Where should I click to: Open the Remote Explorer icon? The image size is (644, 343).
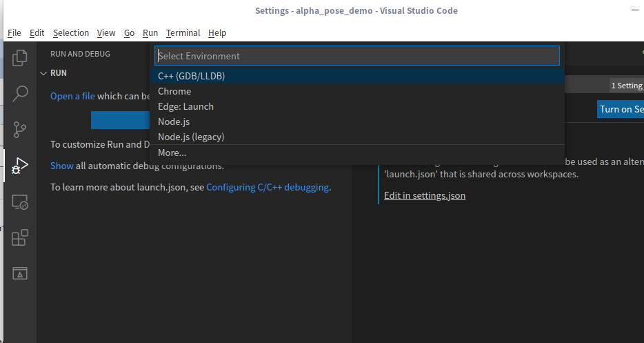(20, 202)
